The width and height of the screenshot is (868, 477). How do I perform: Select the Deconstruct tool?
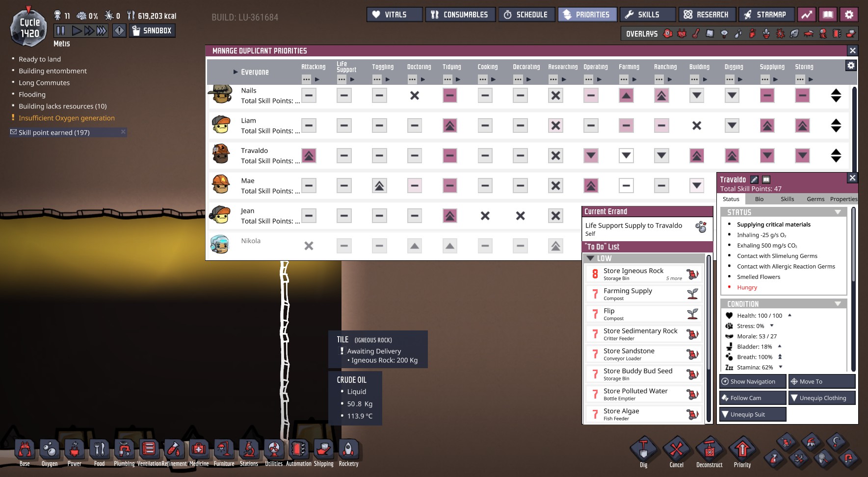709,449
